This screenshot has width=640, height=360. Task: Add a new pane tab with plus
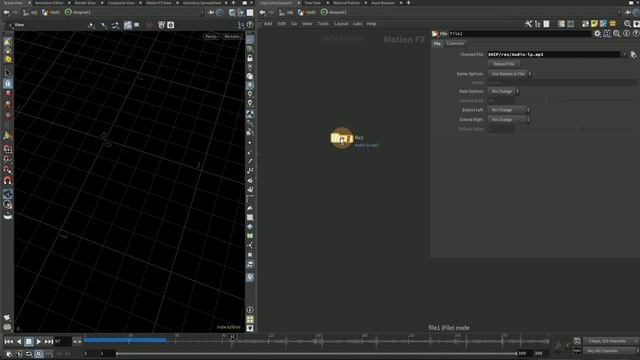(233, 2)
